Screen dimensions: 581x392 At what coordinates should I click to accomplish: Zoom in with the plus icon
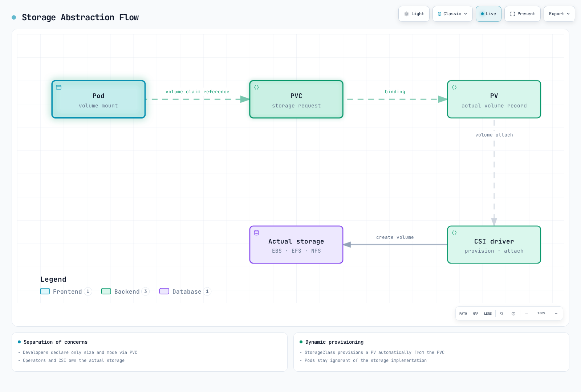556,314
